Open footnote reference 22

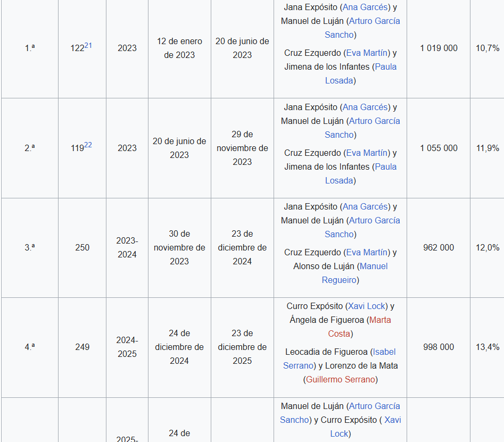88,145
